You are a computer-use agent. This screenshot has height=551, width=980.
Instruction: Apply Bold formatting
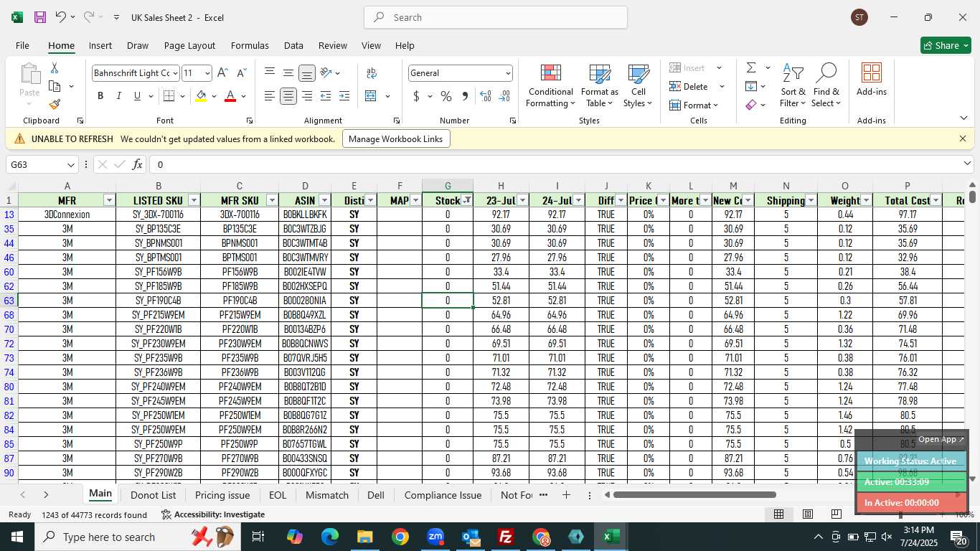tap(100, 96)
